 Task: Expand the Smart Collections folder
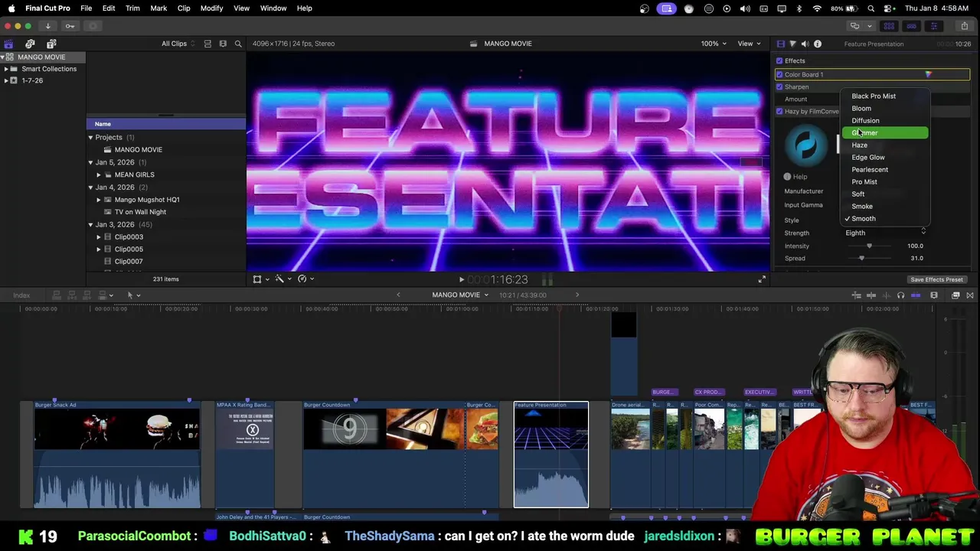tap(6, 69)
